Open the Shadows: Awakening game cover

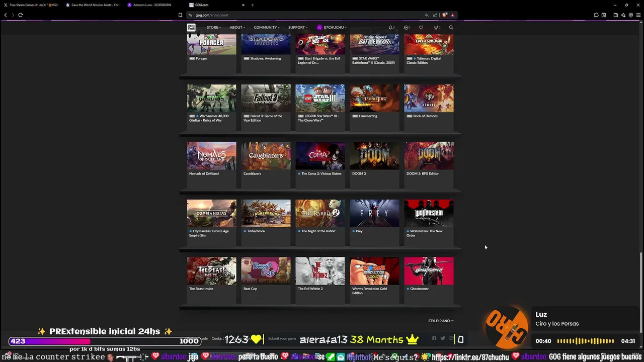[266, 44]
